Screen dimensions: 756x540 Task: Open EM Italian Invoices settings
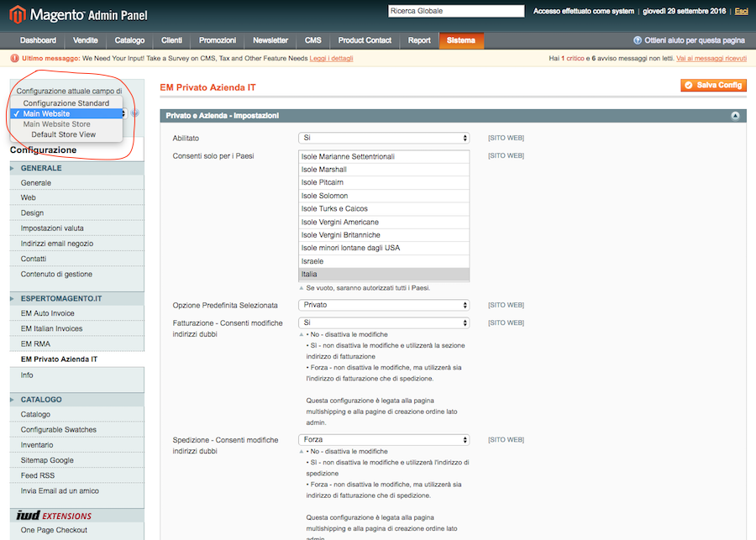click(x=51, y=329)
